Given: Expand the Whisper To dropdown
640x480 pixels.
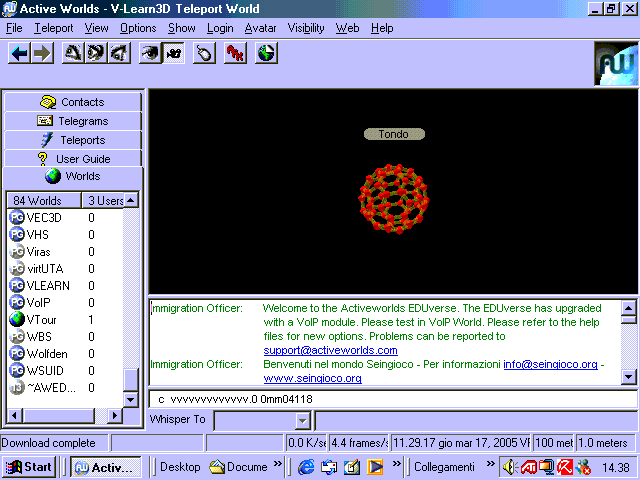Looking at the screenshot, I should click(x=302, y=420).
